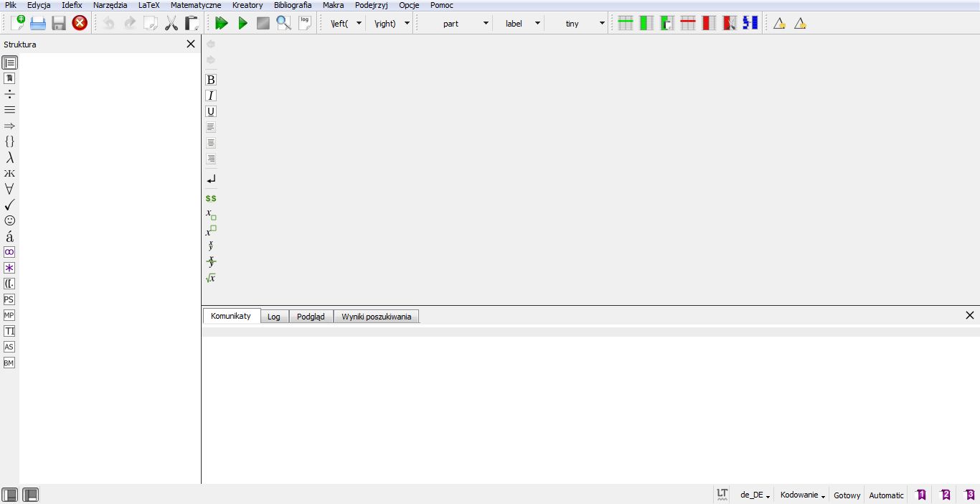Open the Greek letters lambda panel
980x504 pixels.
pyautogui.click(x=9, y=157)
